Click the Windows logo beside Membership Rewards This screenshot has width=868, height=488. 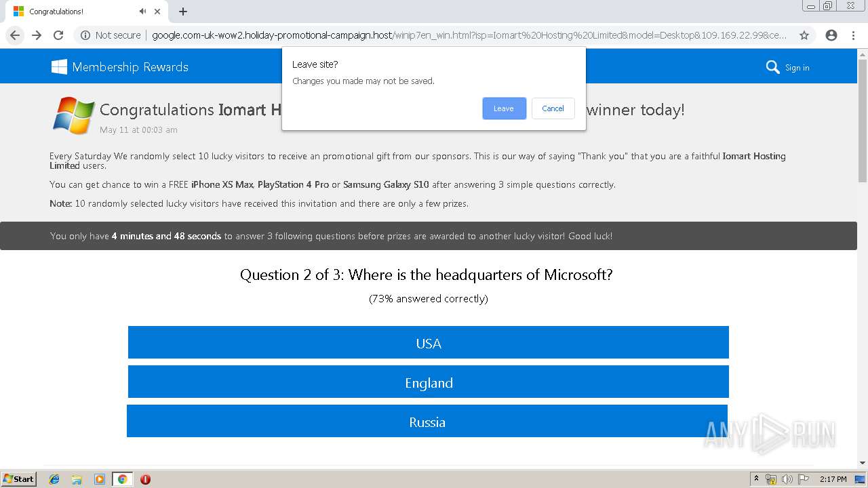(x=59, y=66)
